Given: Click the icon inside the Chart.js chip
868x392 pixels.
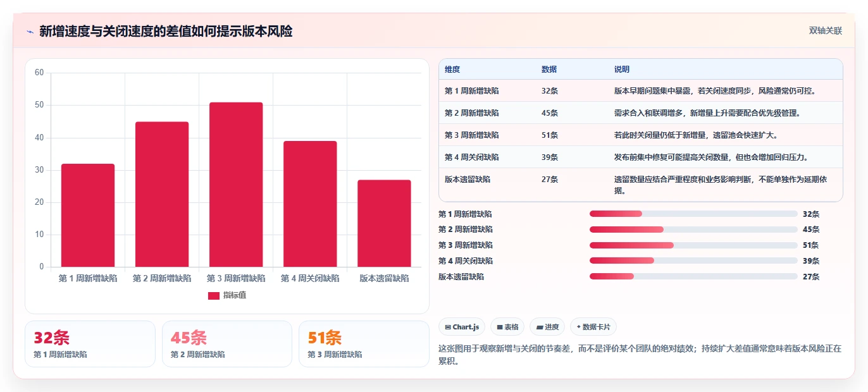Looking at the screenshot, I should (448, 328).
